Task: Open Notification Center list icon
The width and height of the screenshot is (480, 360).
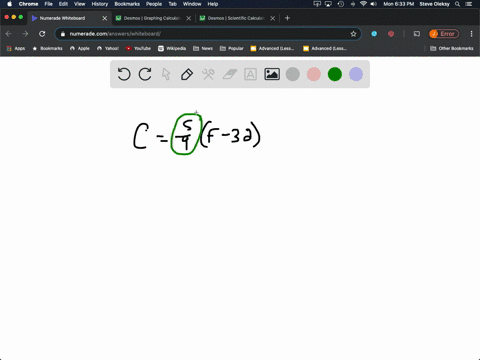Action: click(469, 4)
